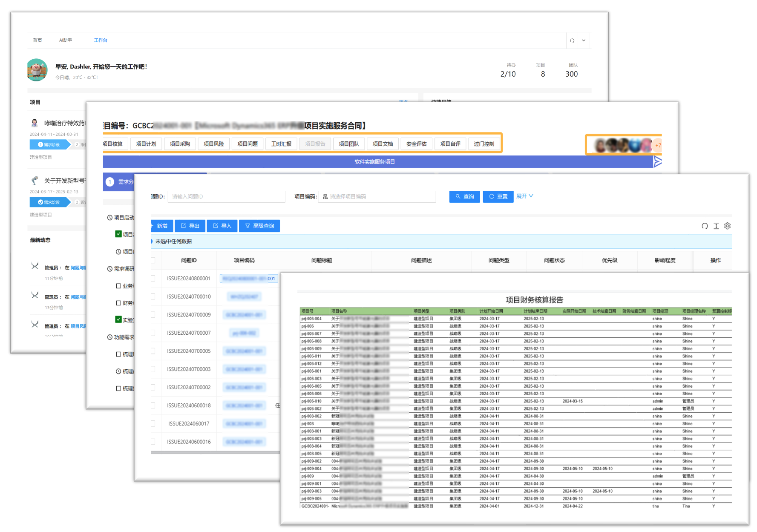Click the clock icon beside 项目启动
The image size is (757, 532).
tap(110, 218)
